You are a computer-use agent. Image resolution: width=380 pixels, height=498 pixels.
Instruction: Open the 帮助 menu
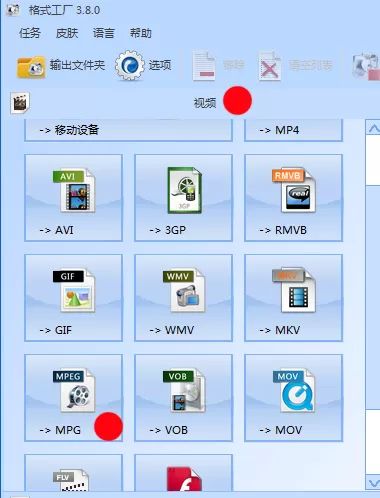(x=141, y=33)
